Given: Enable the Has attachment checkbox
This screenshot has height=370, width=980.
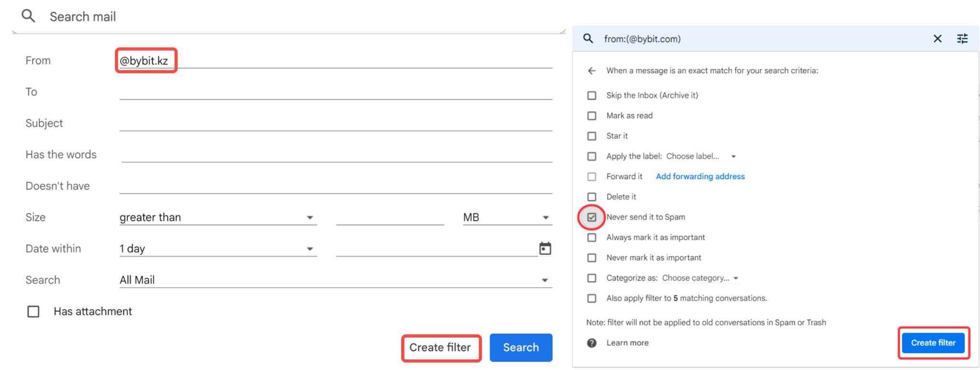Looking at the screenshot, I should [x=33, y=312].
